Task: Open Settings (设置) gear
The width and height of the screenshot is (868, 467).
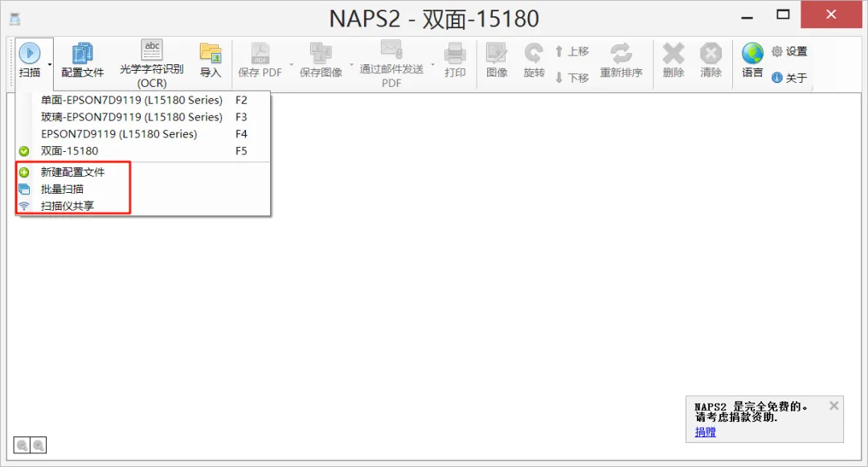Action: point(789,51)
